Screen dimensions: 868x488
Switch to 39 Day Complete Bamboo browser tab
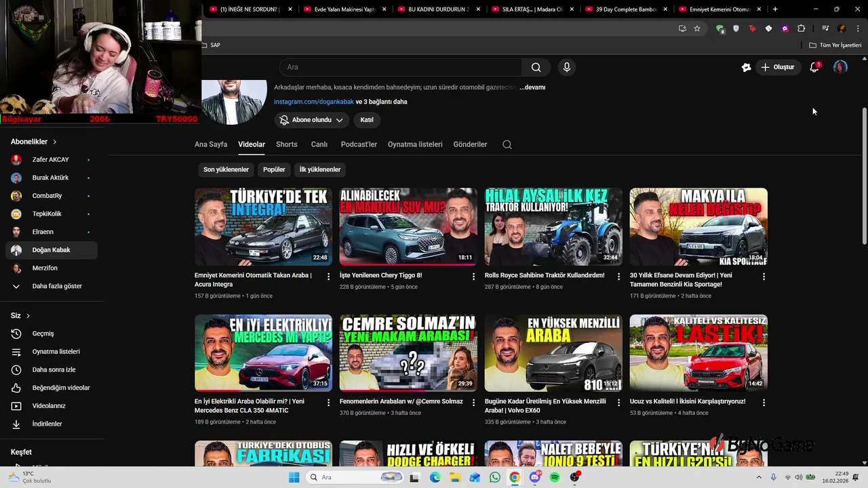[626, 9]
